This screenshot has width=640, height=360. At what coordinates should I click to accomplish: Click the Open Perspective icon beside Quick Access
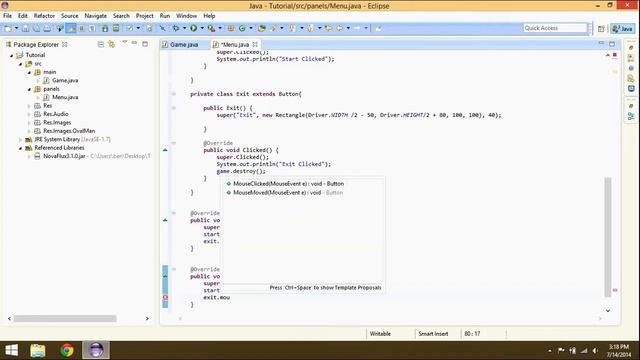tap(601, 29)
